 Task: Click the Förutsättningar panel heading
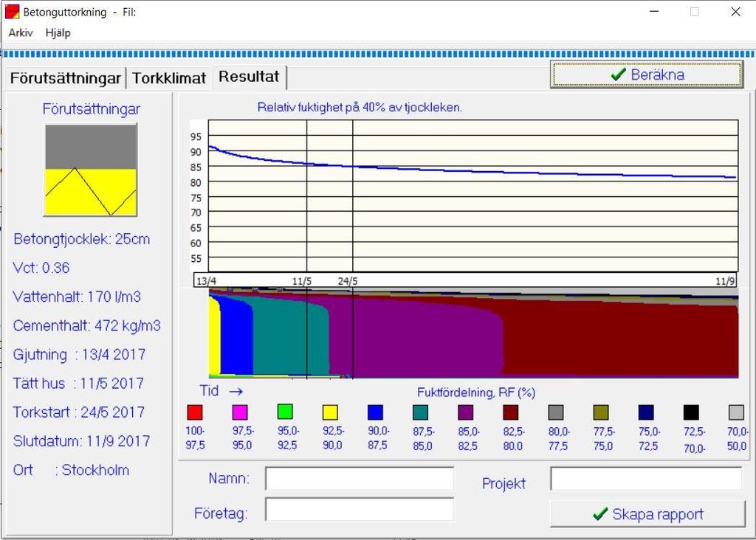click(91, 109)
